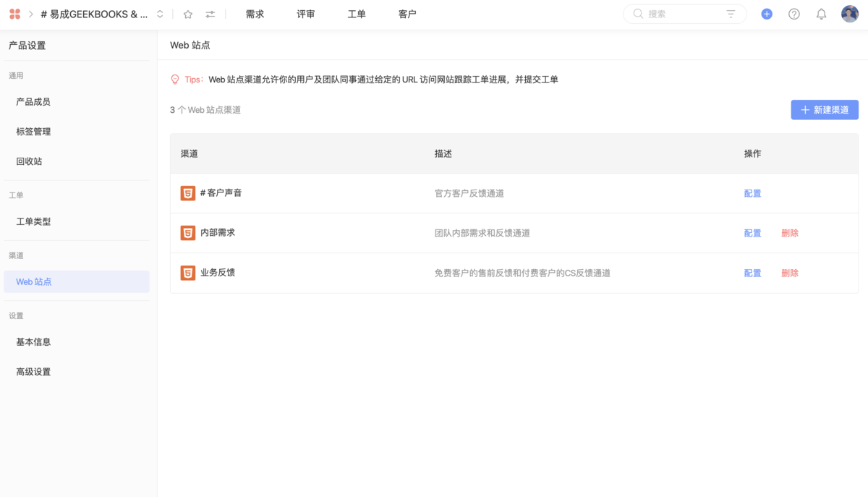Switch to the 客户 navigation tab
This screenshot has width=868, height=497.
(407, 13)
